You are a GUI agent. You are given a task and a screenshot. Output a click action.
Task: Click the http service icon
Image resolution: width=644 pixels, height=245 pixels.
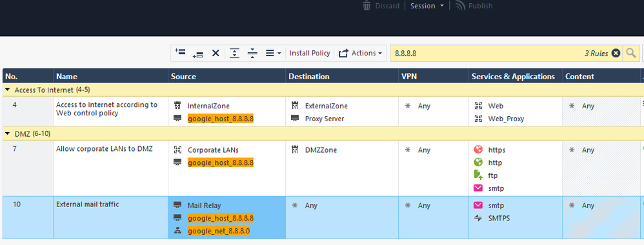pos(478,162)
